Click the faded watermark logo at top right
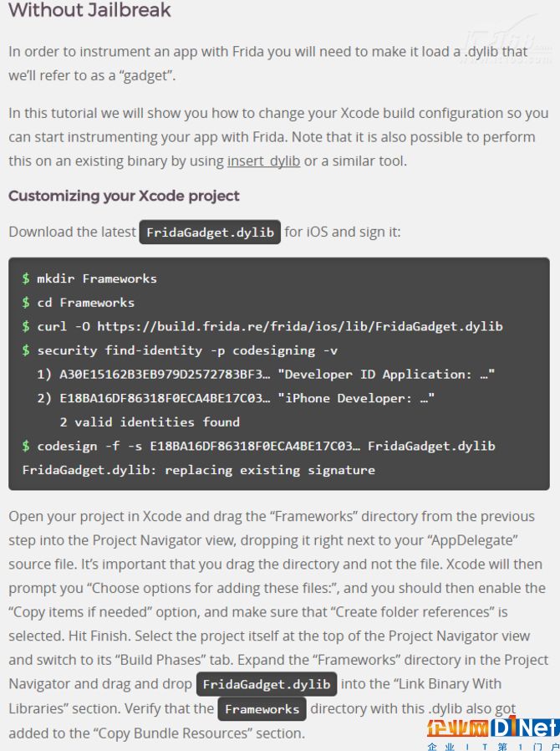Screen dimensions: 560x751 [x=507, y=45]
